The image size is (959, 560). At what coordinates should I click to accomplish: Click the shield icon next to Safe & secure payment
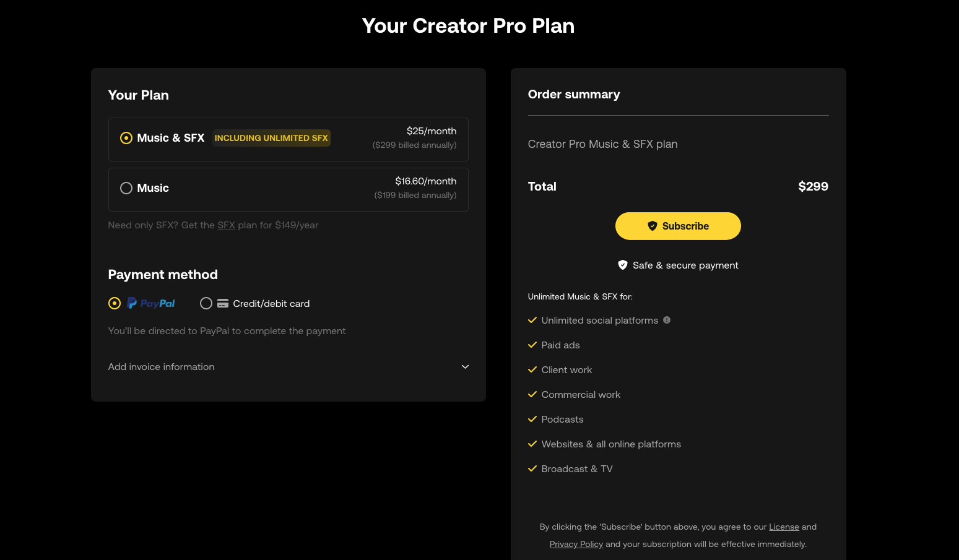pyautogui.click(x=623, y=265)
